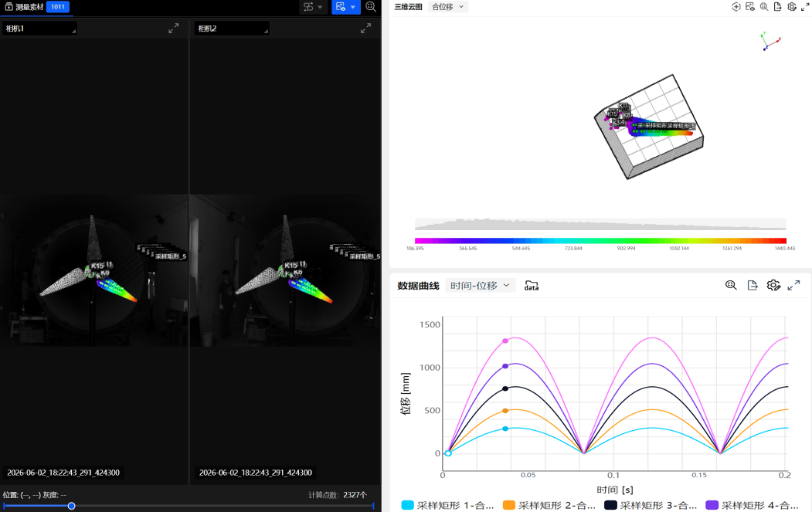This screenshot has height=512, width=812.
Task: Click the 数据曲线 panel title
Action: pyautogui.click(x=419, y=286)
